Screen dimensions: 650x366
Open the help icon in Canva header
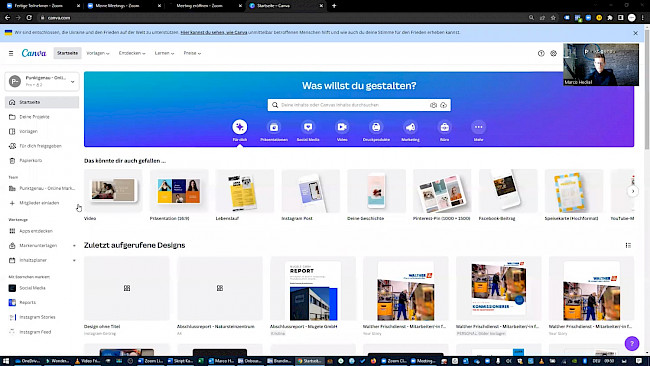pos(541,53)
